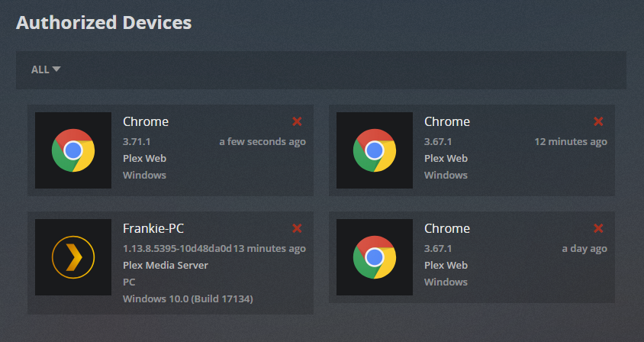Click Chrome title on the 3.71.1 card
Viewport: 644px width, 342px height.
(146, 121)
